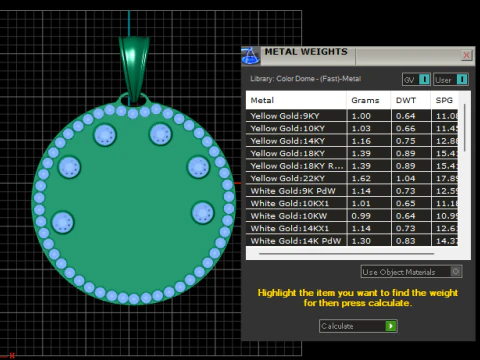
Task: Select the Yellow Gold:9KY row
Action: click(x=352, y=116)
